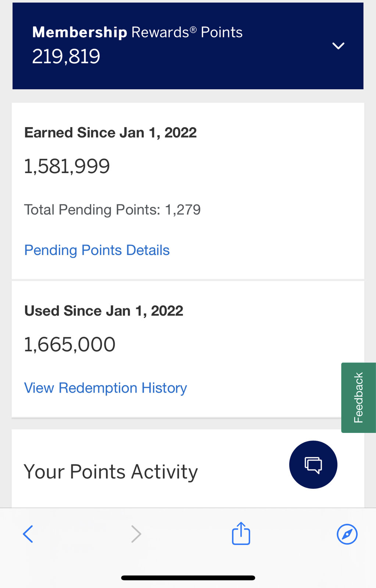Tap the Membership Rewards® Points title text
Image resolution: width=376 pixels, height=588 pixels.
137,32
